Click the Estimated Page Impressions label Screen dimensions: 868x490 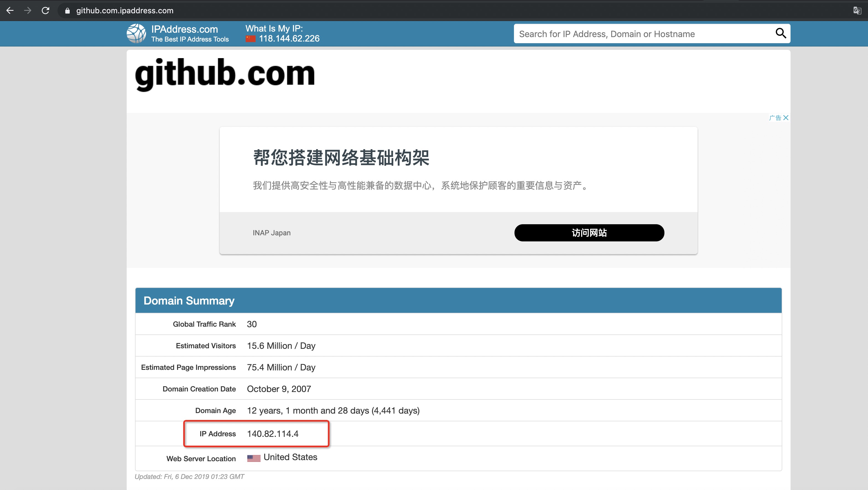click(x=188, y=367)
